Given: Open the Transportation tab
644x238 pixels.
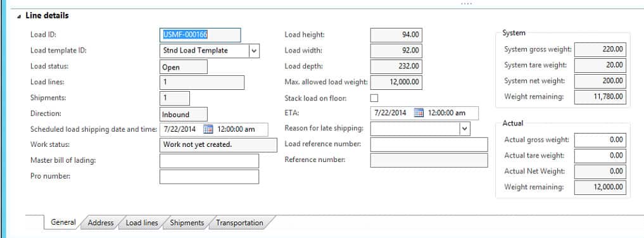Looking at the screenshot, I should tap(239, 223).
